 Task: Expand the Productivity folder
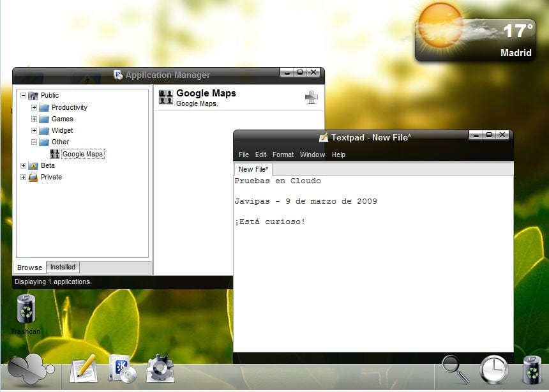pos(34,107)
